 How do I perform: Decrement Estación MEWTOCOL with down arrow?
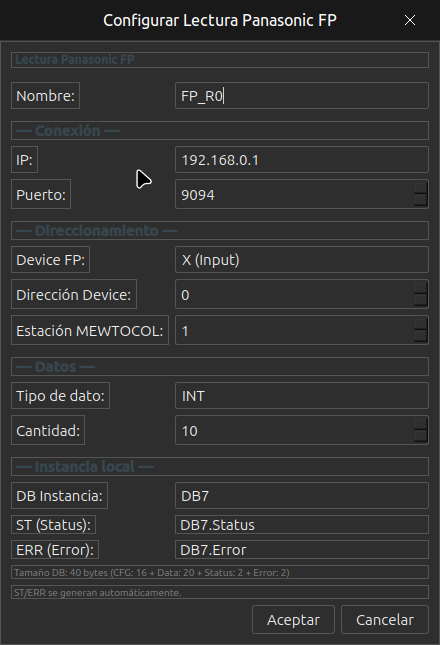(421, 336)
